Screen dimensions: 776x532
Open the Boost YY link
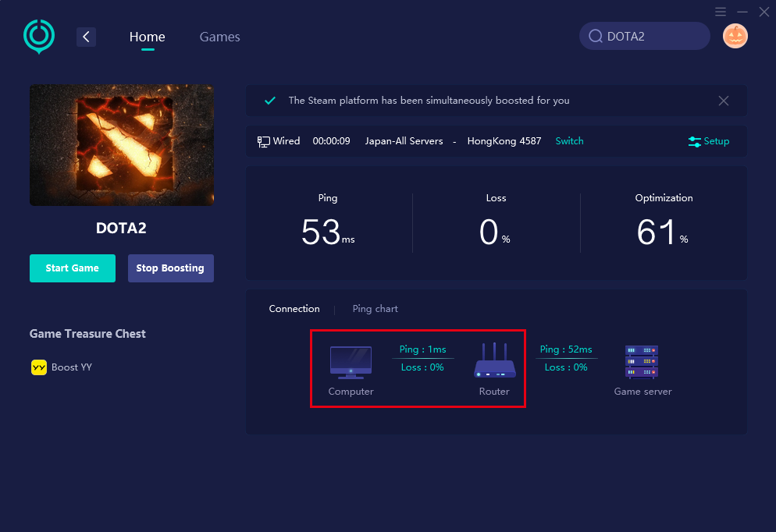(x=72, y=367)
